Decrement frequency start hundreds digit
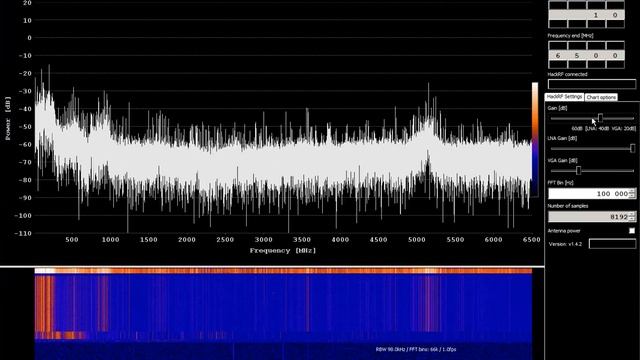 pos(577,24)
